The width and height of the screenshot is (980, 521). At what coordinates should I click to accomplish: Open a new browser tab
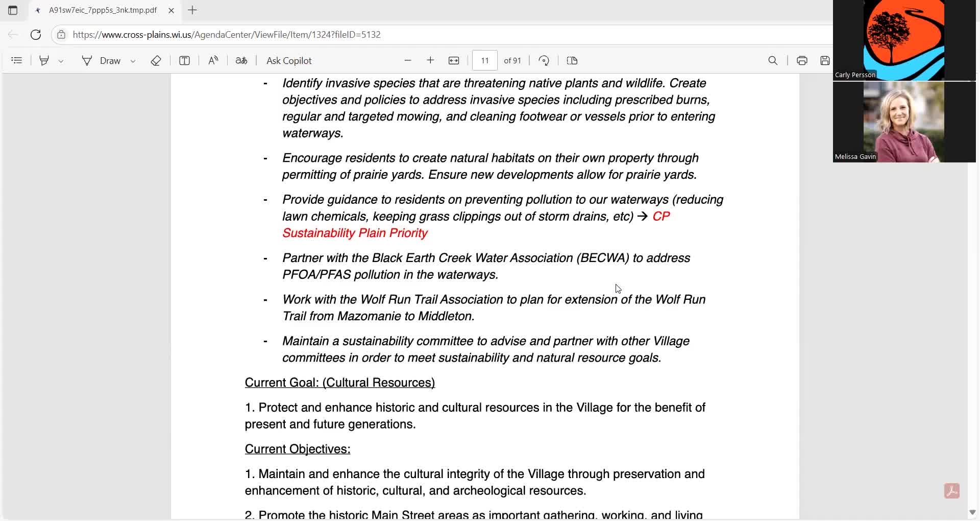tap(192, 10)
